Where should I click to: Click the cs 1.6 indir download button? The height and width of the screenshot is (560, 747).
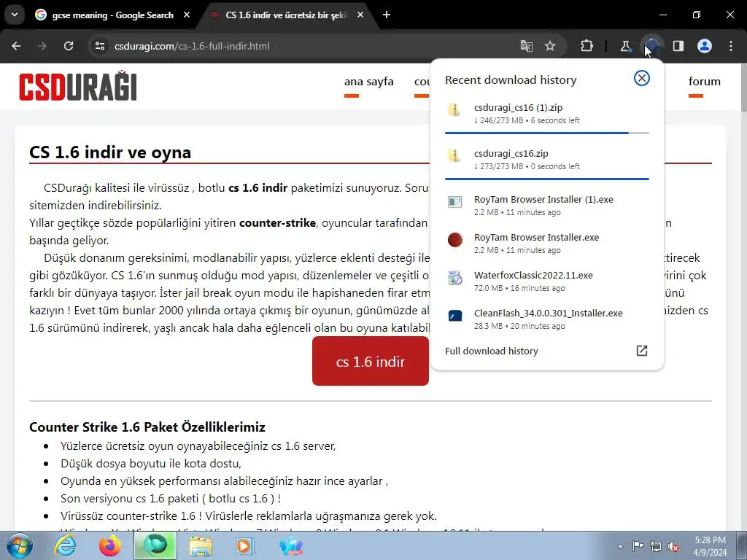point(370,361)
